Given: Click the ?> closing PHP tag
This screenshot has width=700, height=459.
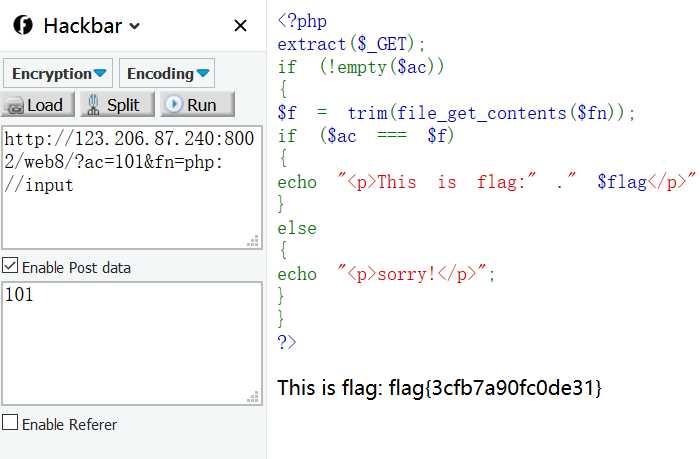Looking at the screenshot, I should click(287, 342).
